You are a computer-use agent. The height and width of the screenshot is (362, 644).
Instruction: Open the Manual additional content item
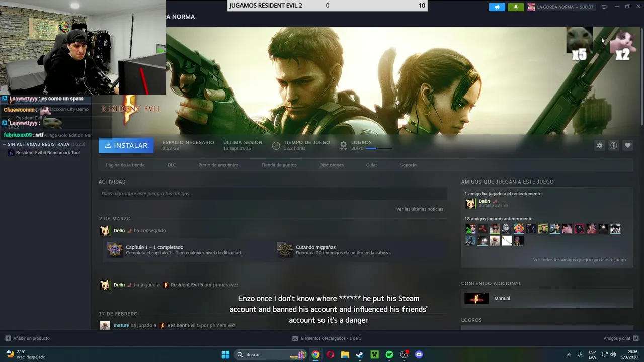pos(547,298)
